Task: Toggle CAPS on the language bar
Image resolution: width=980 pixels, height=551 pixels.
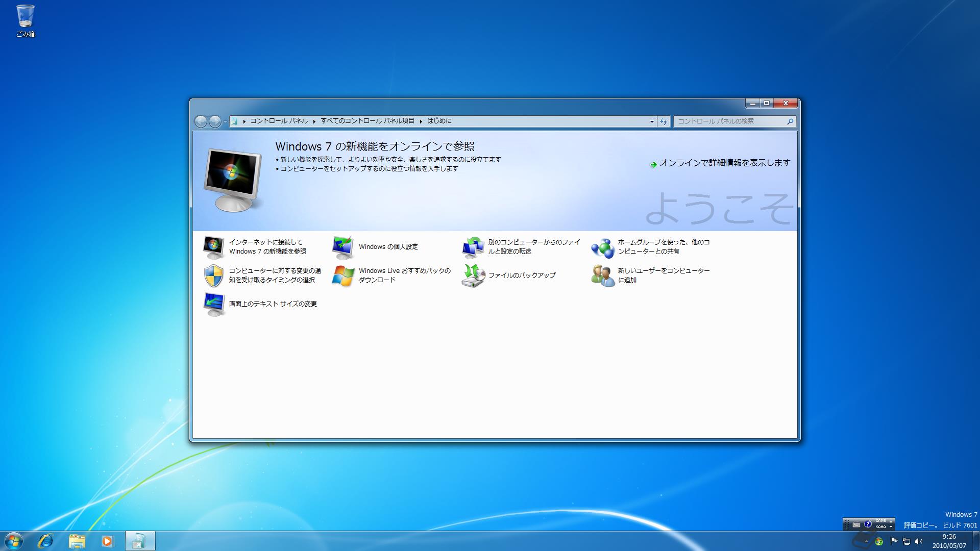Action: tap(880, 521)
